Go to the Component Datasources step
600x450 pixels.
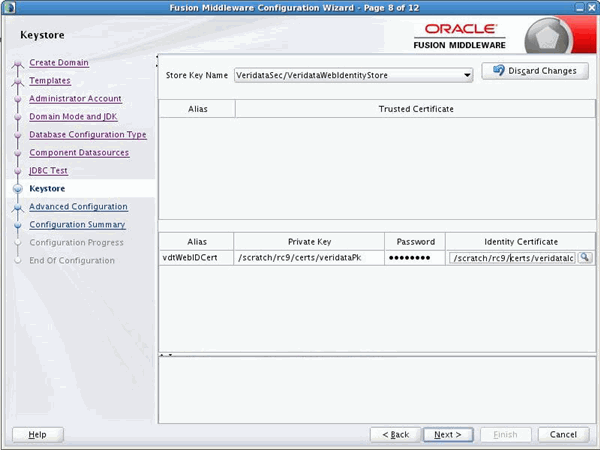[79, 152]
